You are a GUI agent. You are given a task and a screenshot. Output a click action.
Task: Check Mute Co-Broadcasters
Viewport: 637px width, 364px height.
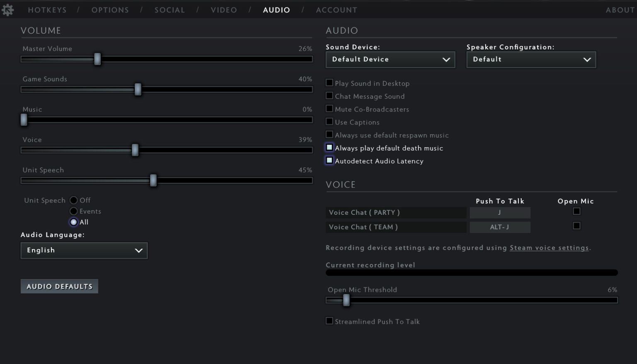click(329, 109)
